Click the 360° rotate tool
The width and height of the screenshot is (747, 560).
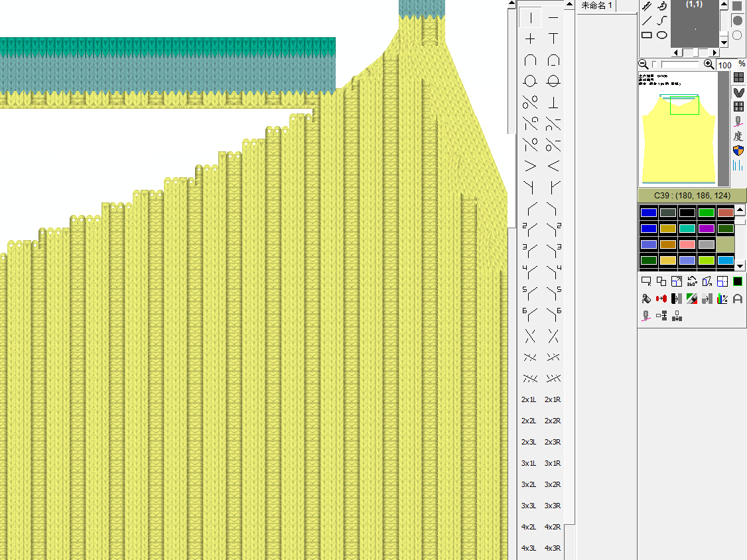[x=692, y=281]
